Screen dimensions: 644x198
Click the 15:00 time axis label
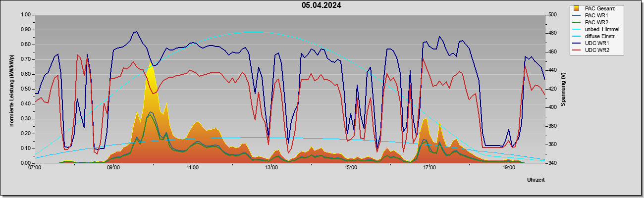click(x=350, y=168)
